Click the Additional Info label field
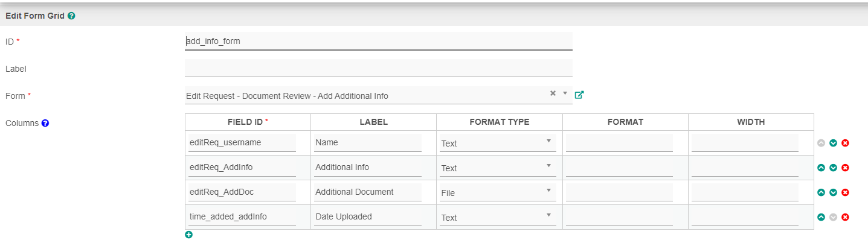Image resolution: width=868 pixels, height=246 pixels. tap(368, 167)
